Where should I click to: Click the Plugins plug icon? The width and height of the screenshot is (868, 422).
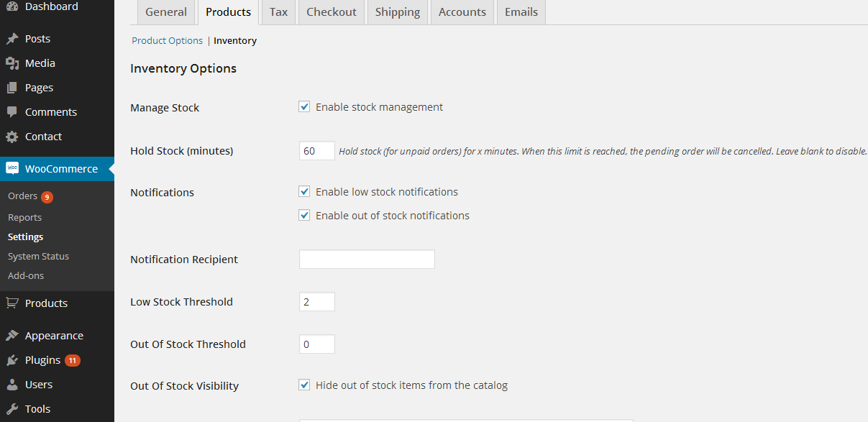point(12,360)
